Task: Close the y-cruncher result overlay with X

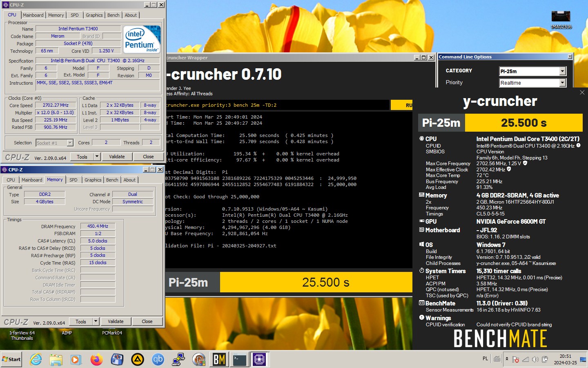Action: (x=582, y=92)
